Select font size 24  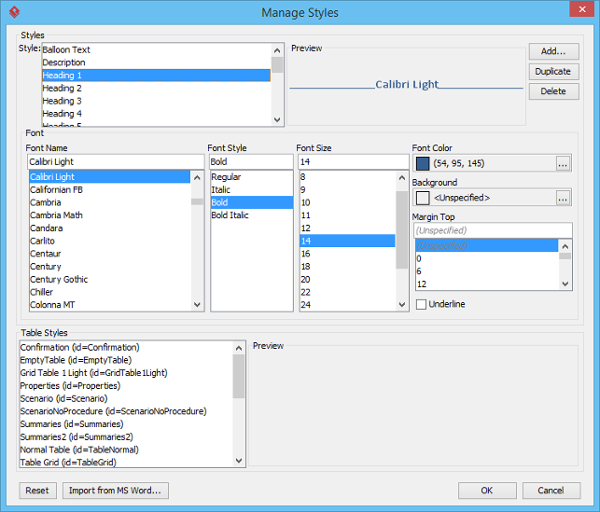point(347,305)
